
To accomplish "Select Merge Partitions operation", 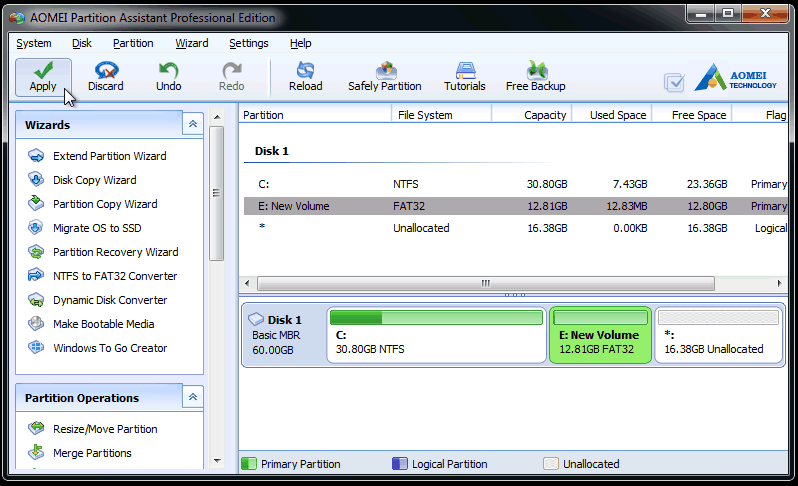I will coord(79,452).
